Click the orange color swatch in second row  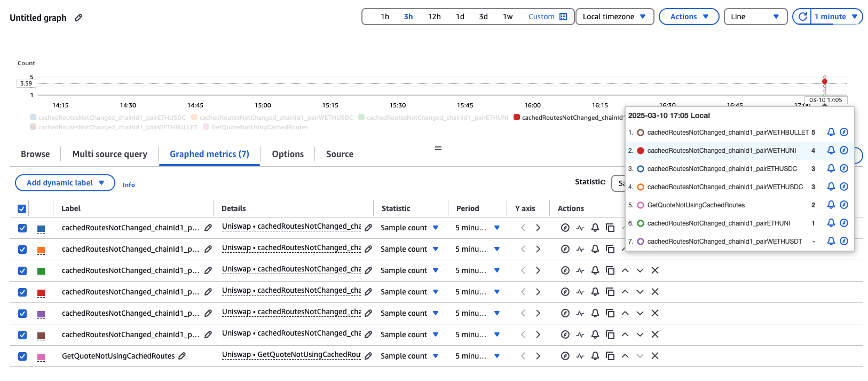[41, 250]
